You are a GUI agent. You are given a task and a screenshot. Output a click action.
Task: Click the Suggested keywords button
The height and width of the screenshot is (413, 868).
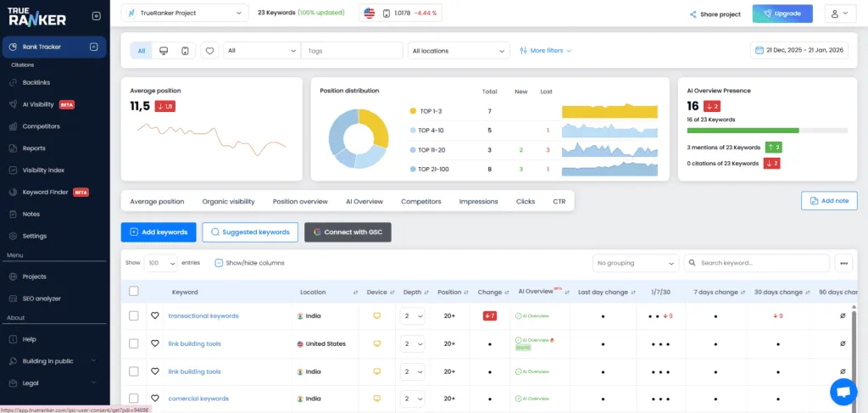click(250, 232)
